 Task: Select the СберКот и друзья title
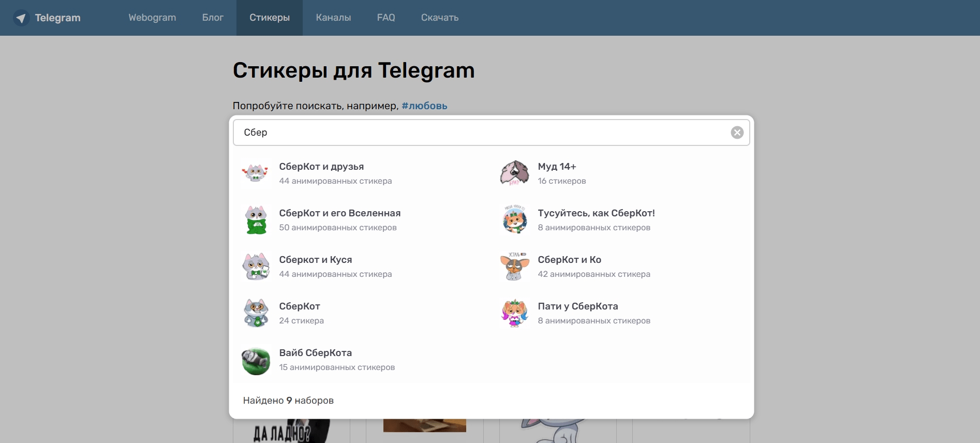point(321,167)
